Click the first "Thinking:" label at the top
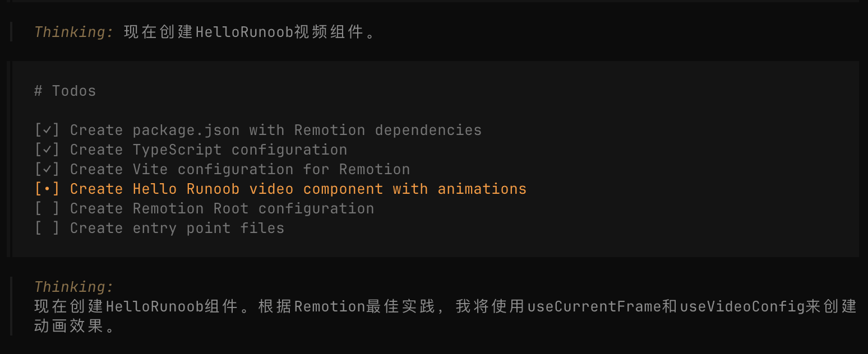 tap(74, 32)
